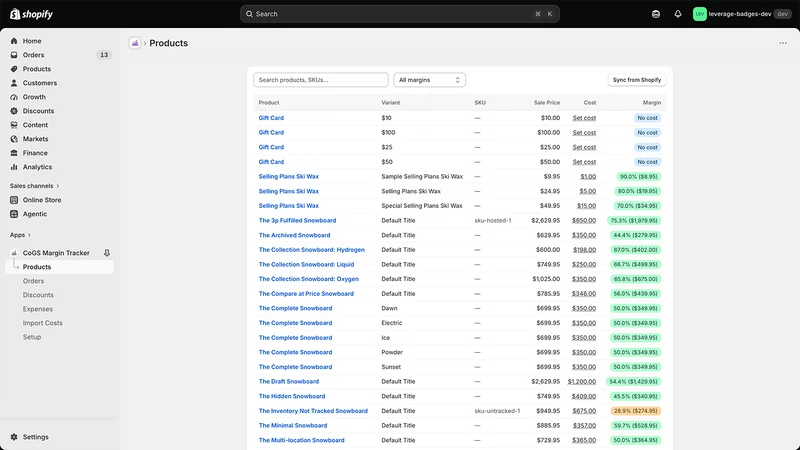Click the green 90.0% ($8.95) margin badge
Image resolution: width=800 pixels, height=450 pixels.
(x=638, y=177)
